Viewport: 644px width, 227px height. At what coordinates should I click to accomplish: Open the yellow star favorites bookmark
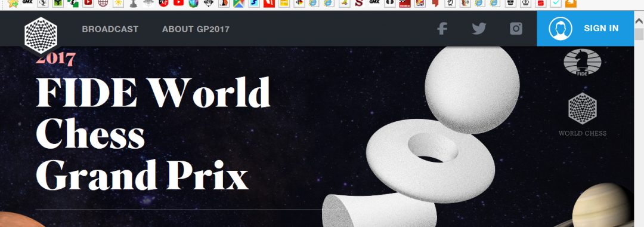tap(13, 4)
